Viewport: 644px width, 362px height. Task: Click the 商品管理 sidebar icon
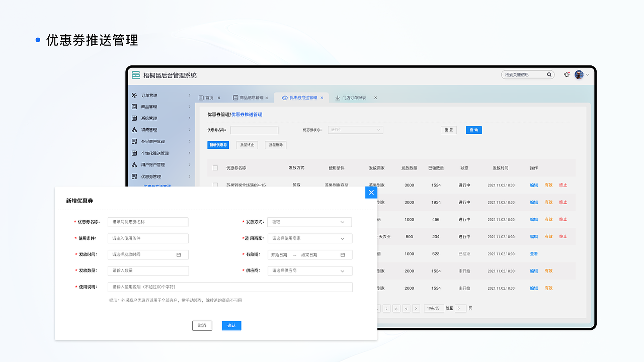pyautogui.click(x=134, y=107)
